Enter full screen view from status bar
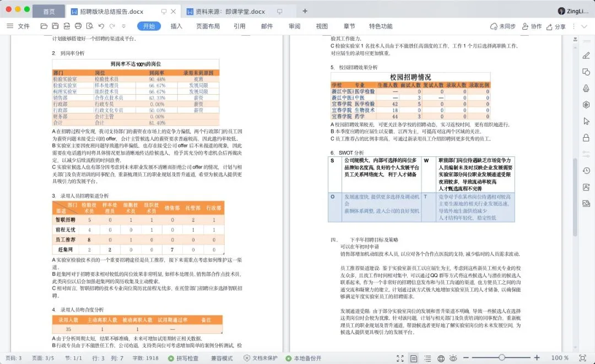Screen dimensions: 595x364 400,358
